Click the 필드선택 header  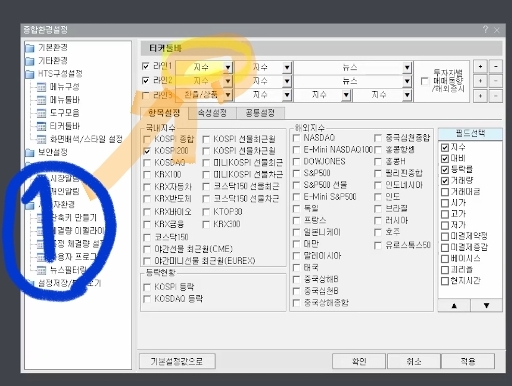[x=470, y=134]
